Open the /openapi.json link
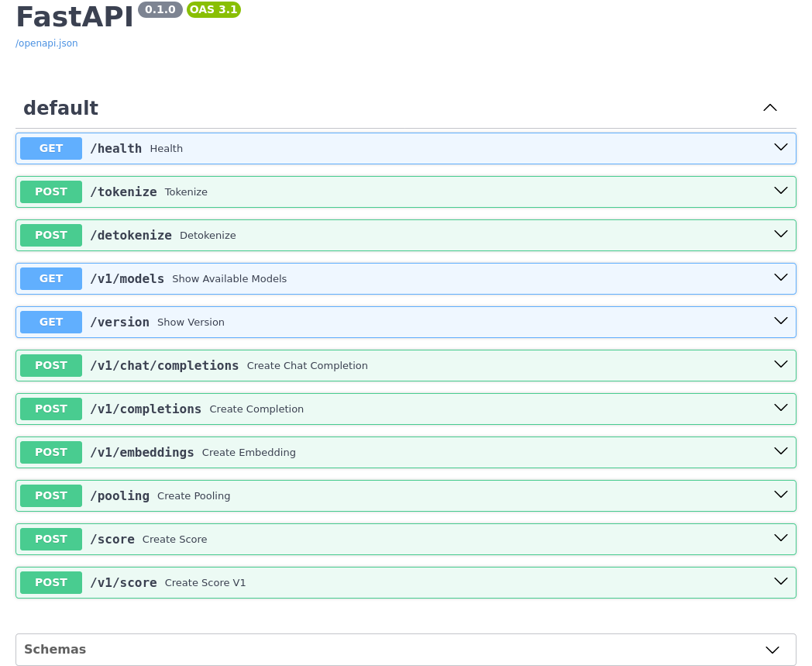 click(x=46, y=43)
